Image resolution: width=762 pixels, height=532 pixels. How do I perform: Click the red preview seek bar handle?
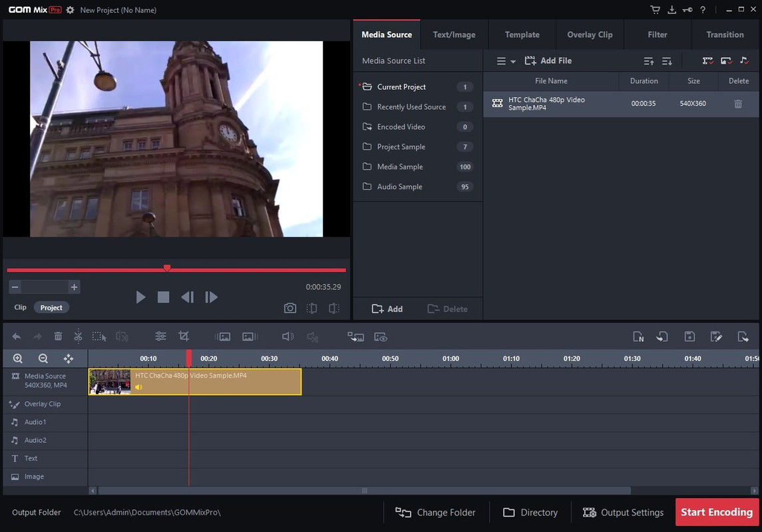pos(166,269)
